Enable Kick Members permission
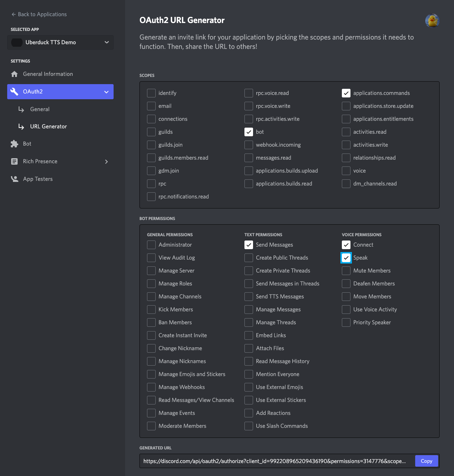Image resolution: width=454 pixels, height=476 pixels. click(151, 310)
